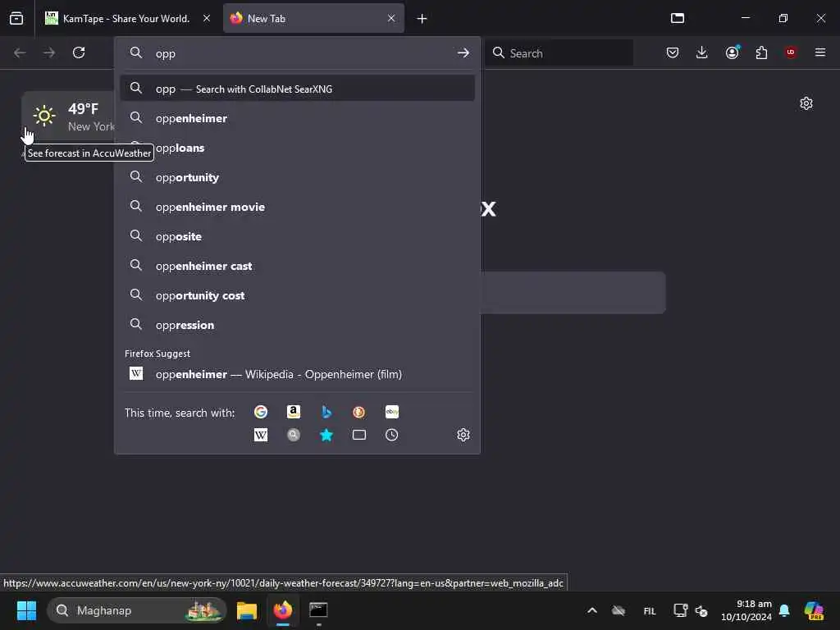This screenshot has height=630, width=840.
Task: Open the uBlock Origin extension icon
Action: 791,52
